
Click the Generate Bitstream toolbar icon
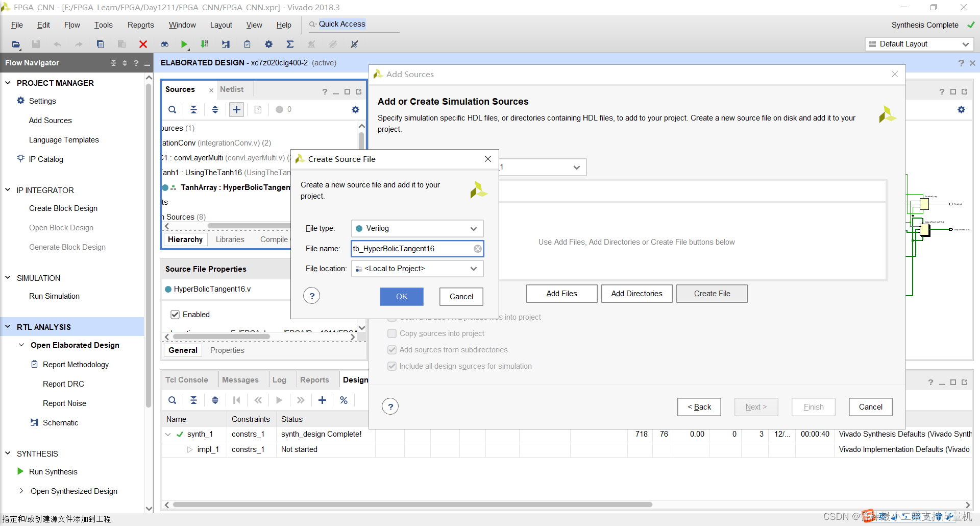(x=205, y=44)
